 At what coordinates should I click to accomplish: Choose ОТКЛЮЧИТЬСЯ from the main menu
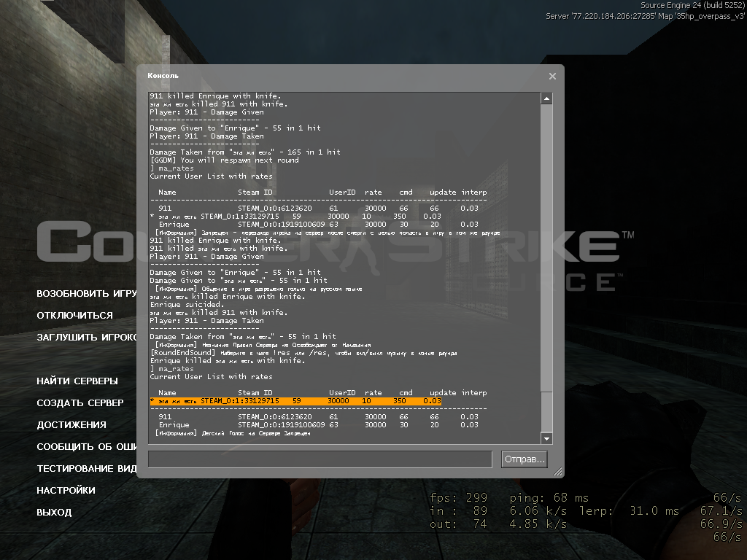[75, 315]
